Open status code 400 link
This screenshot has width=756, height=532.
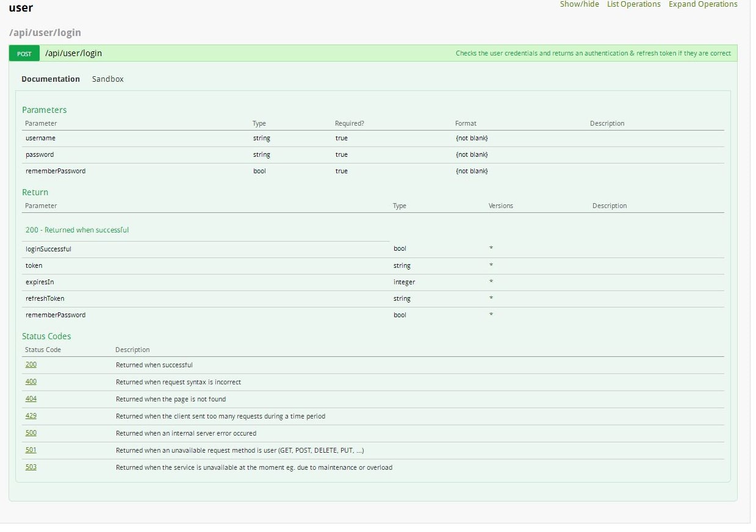pyautogui.click(x=31, y=382)
